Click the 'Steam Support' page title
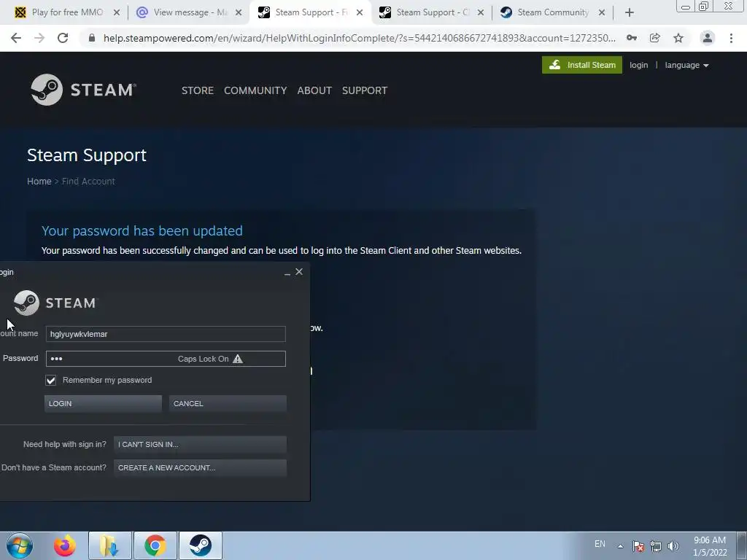This screenshot has height=560, width=747. [87, 155]
